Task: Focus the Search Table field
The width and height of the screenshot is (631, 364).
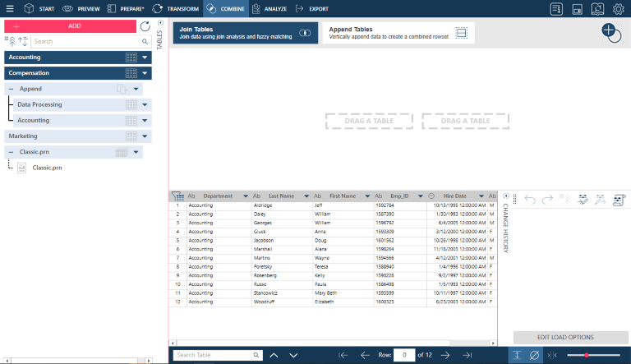Action: point(218,355)
